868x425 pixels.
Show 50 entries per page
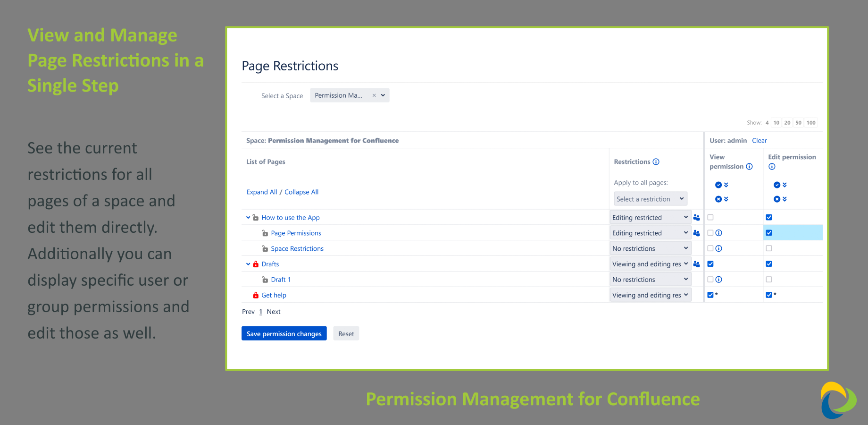[798, 123]
